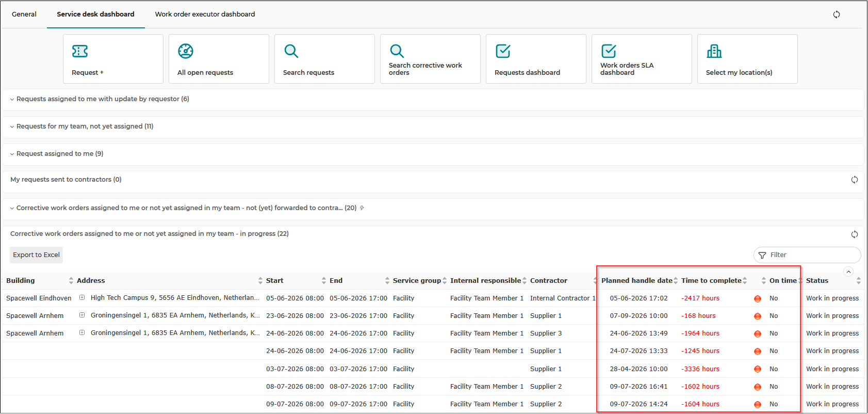Click the Export to Excel button
The image size is (868, 414).
click(37, 255)
